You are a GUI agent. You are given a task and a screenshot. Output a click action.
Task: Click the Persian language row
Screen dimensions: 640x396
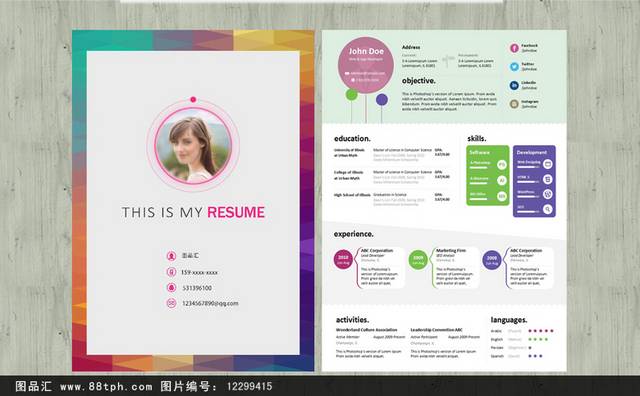click(x=511, y=348)
